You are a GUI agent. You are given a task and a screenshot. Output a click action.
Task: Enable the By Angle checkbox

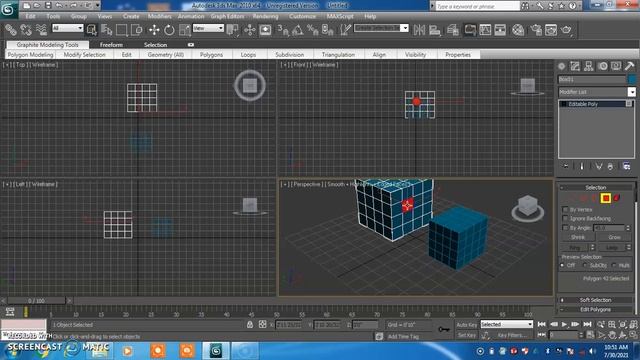click(565, 228)
